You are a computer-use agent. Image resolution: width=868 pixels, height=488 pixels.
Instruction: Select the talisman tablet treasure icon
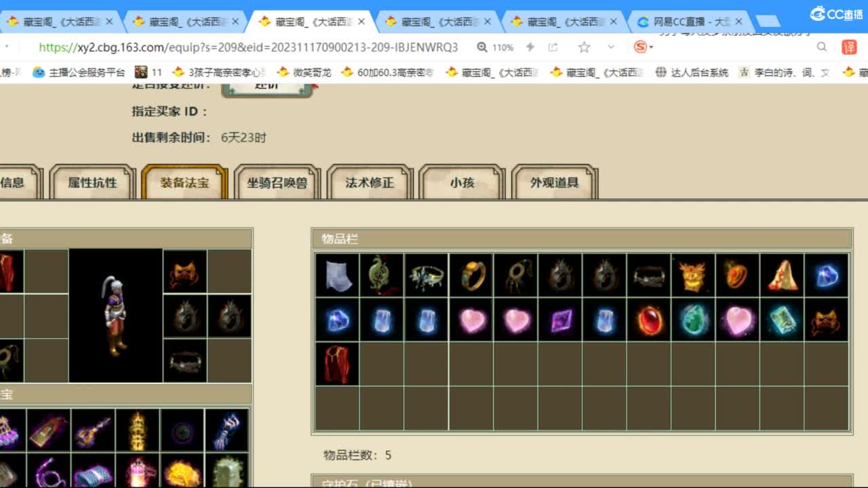click(x=48, y=430)
